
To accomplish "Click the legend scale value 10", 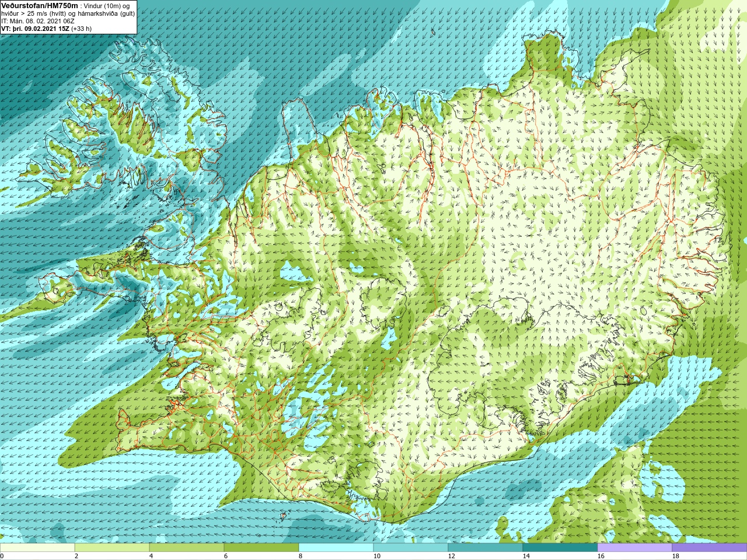I will pyautogui.click(x=376, y=556).
